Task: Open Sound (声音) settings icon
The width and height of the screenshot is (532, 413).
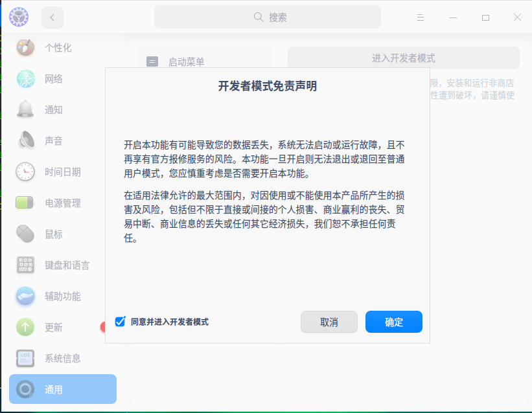Action: 25,140
